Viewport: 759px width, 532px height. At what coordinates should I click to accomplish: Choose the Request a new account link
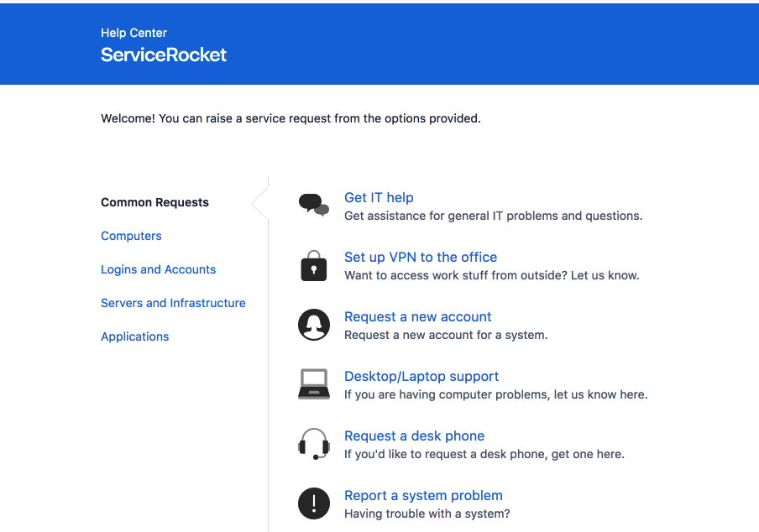coord(418,317)
